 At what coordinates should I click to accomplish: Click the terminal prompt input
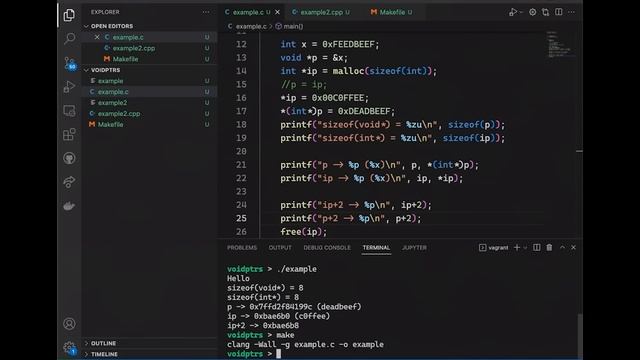click(x=279, y=354)
